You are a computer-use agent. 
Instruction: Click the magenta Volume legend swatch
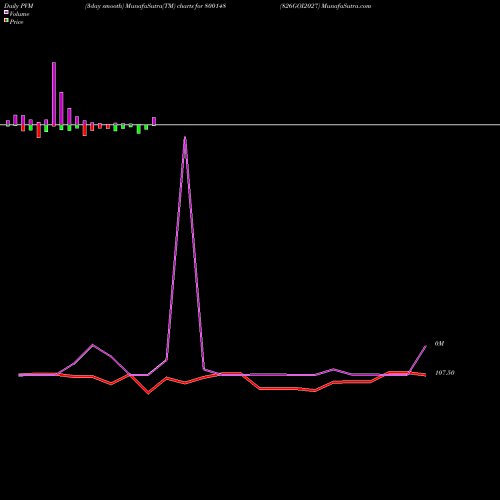point(6,12)
